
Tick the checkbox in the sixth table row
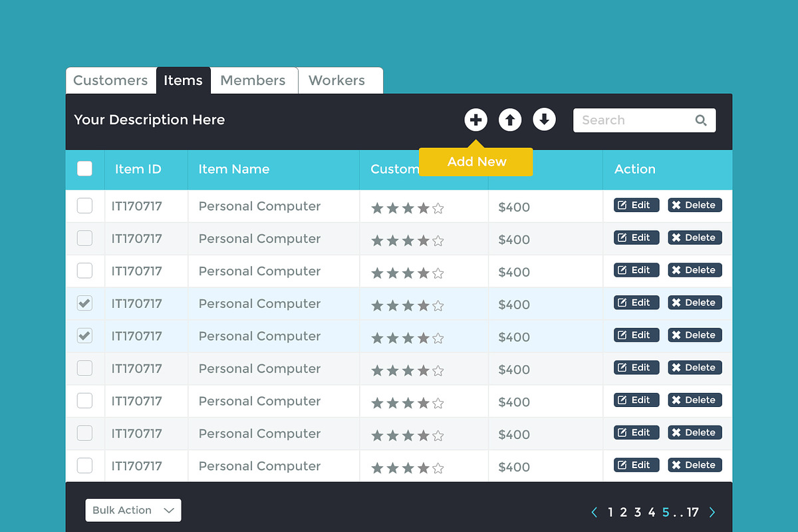(x=84, y=368)
